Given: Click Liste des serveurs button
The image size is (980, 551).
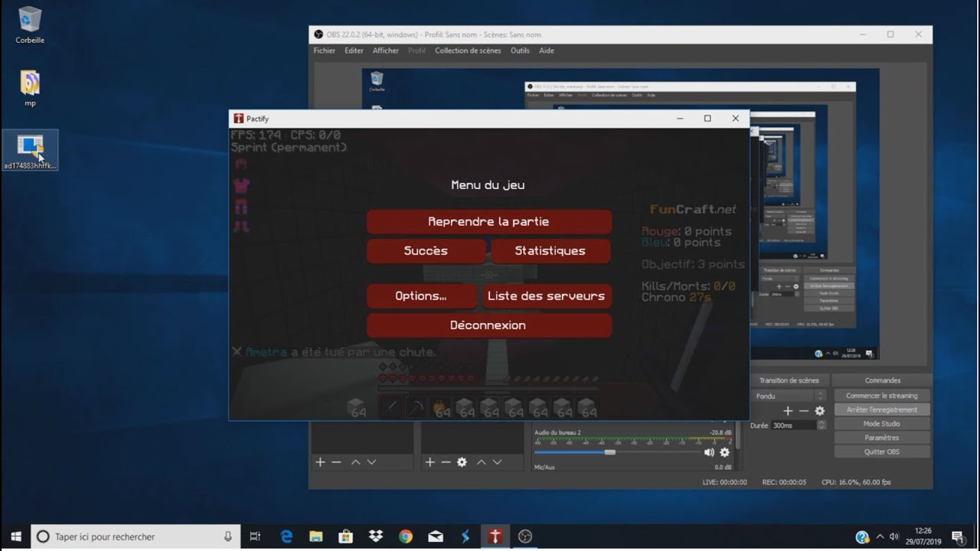Looking at the screenshot, I should [x=546, y=296].
